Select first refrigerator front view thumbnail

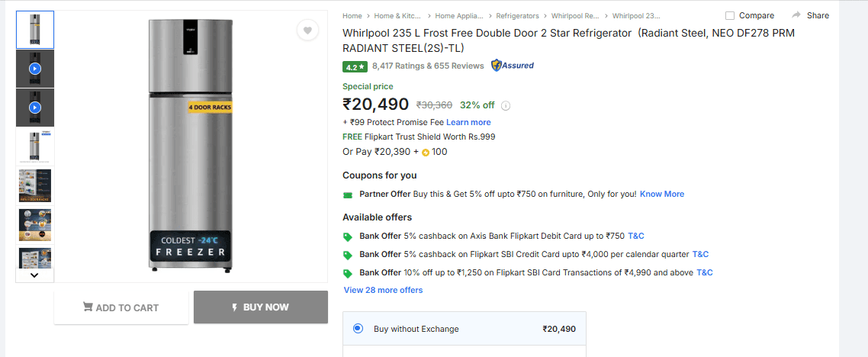coord(35,30)
